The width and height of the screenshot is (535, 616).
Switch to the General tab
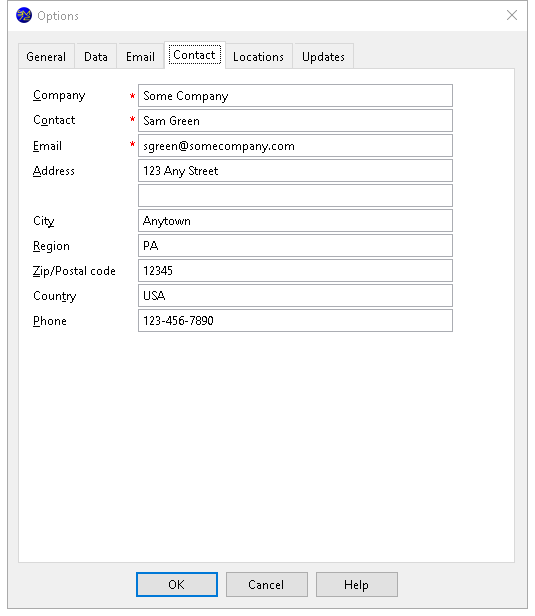pyautogui.click(x=46, y=57)
